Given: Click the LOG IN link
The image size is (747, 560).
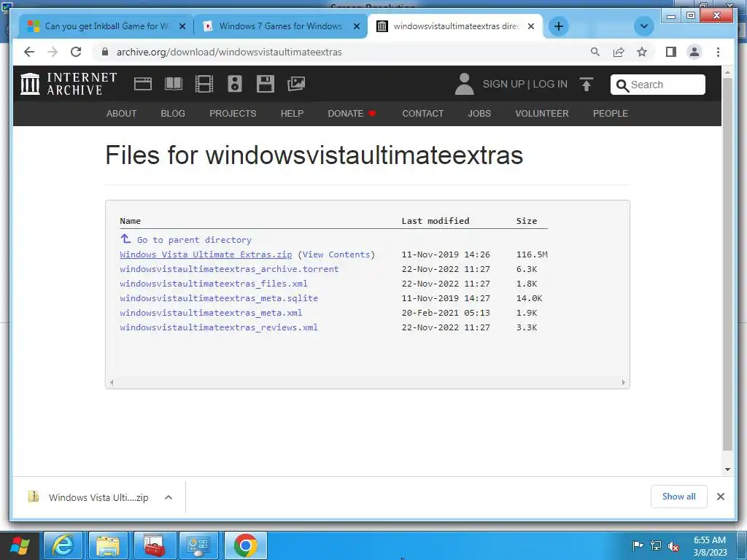Looking at the screenshot, I should 550,84.
